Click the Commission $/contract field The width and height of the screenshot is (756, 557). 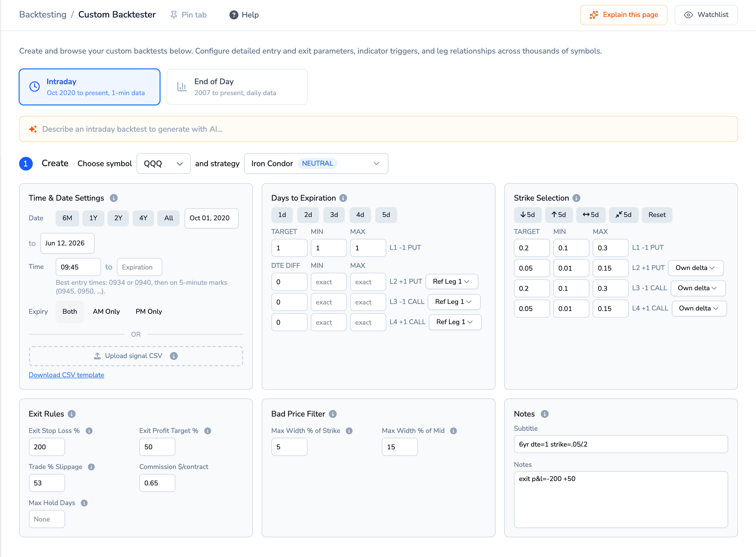click(157, 483)
